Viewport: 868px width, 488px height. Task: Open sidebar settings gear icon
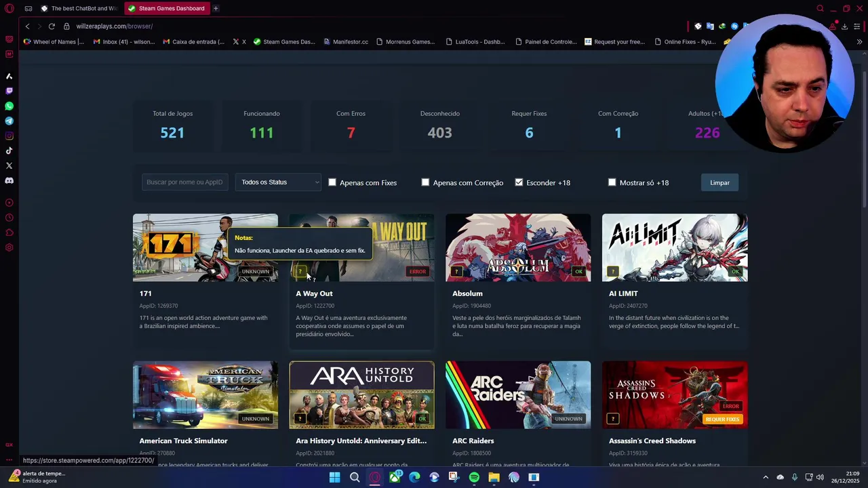(x=9, y=247)
